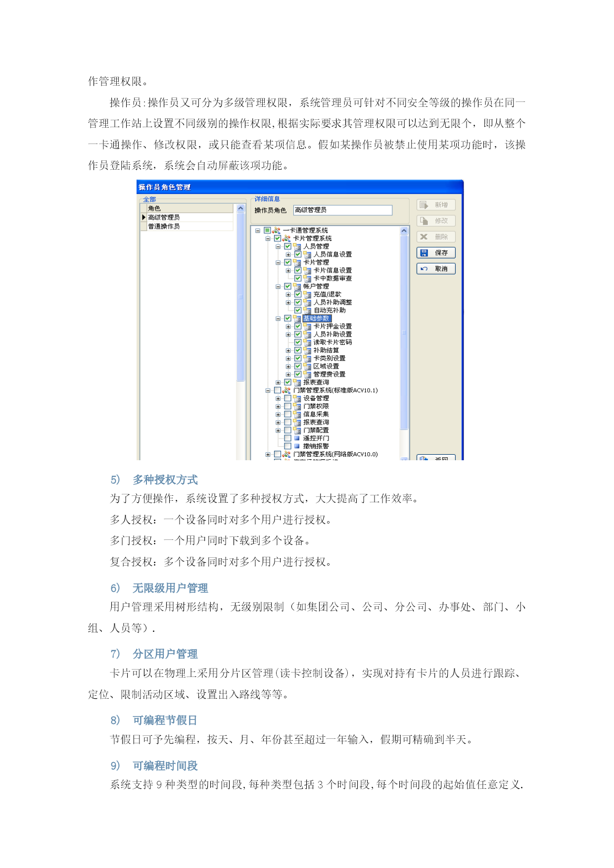This screenshot has height=868, width=614.
Task: Select the 区域设置 tree label
Action: click(326, 366)
